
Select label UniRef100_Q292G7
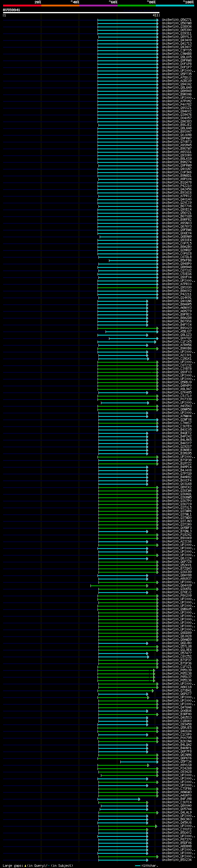click(x=177, y=446)
